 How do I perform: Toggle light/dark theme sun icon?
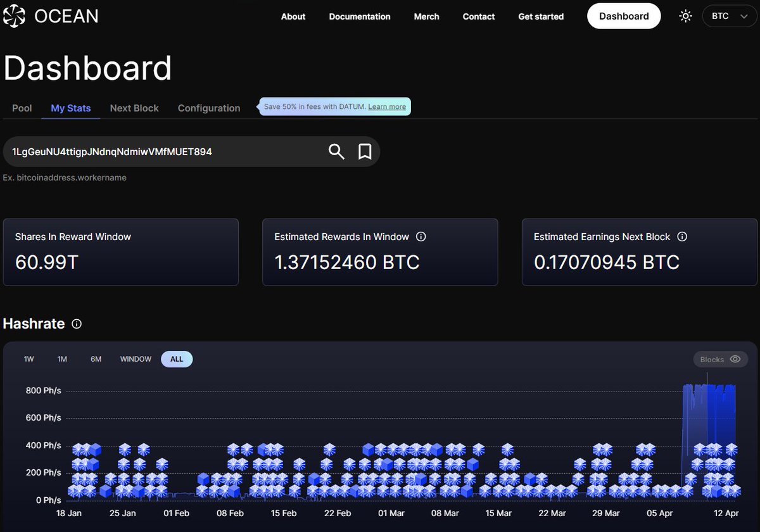685,16
